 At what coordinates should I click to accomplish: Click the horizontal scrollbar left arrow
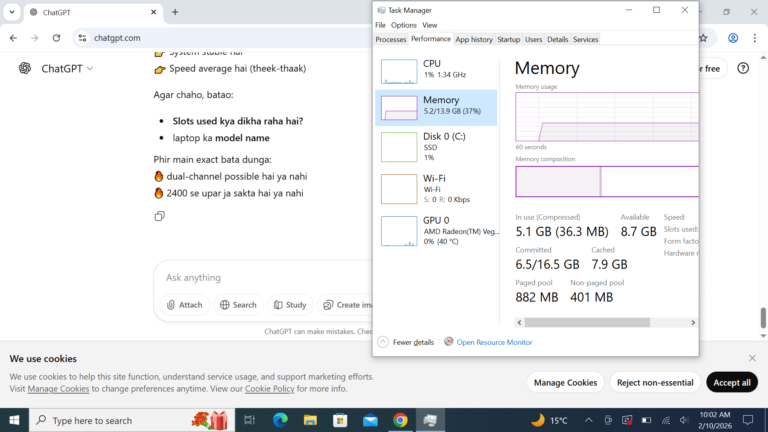point(520,322)
